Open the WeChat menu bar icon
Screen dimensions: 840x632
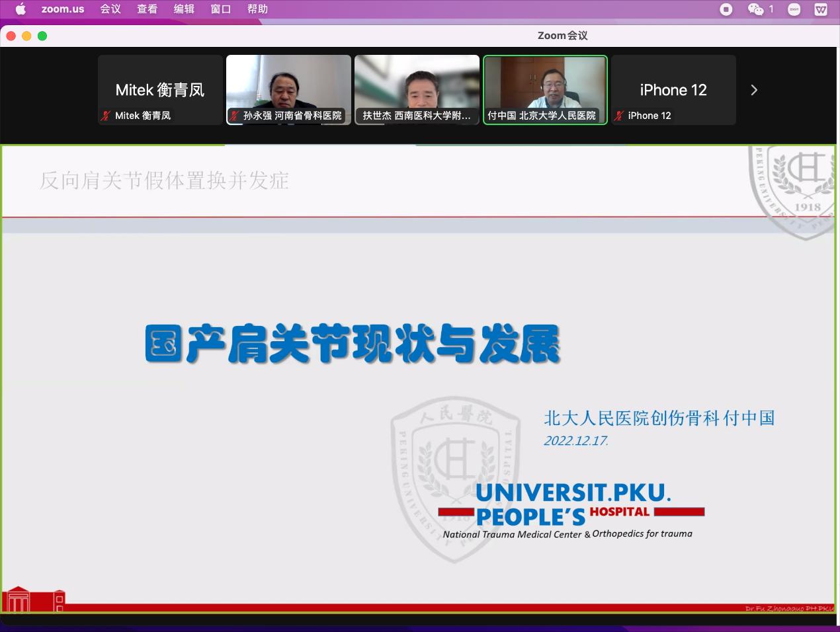tap(755, 9)
